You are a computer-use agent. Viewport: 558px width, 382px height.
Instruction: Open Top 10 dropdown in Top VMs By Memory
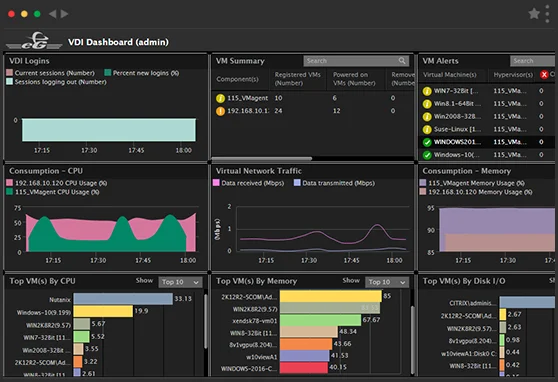pyautogui.click(x=387, y=282)
